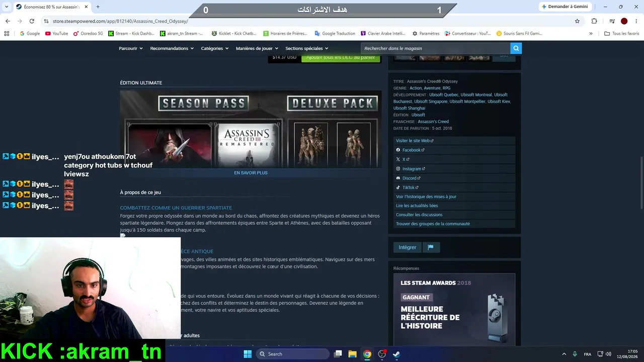Show more bookmarks with the chevron
This screenshot has width=644, height=362.
591,34
